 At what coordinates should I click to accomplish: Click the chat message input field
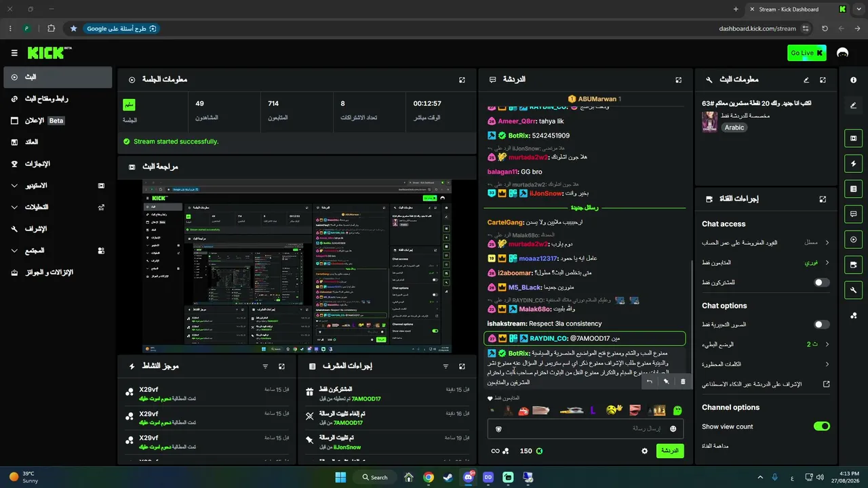coord(585,428)
